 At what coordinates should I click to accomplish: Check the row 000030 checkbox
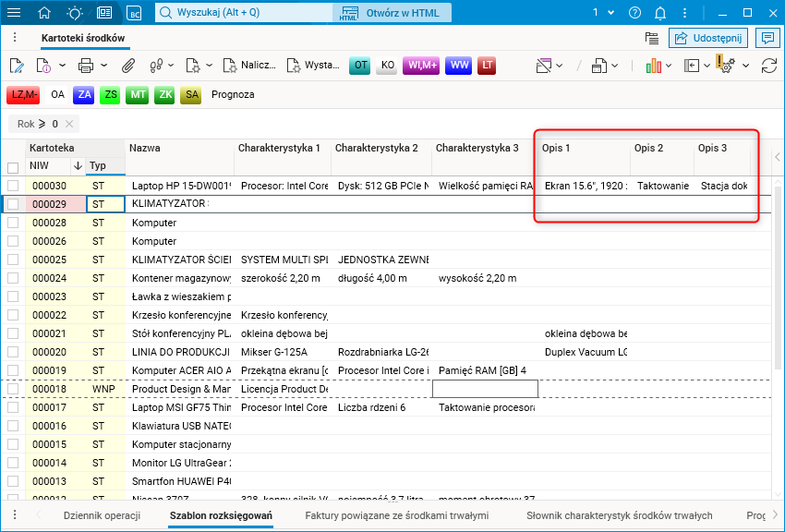click(13, 186)
